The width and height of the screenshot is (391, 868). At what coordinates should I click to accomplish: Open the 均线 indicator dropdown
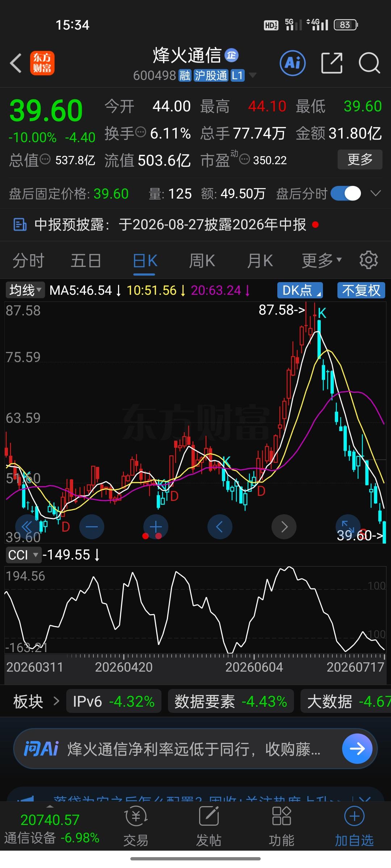25,290
